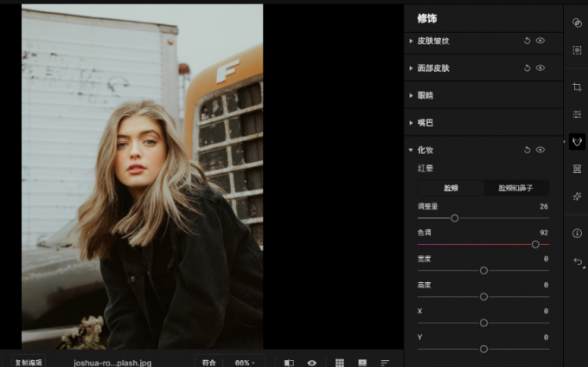
Task: Click the 复制编辑 button
Action: pyautogui.click(x=28, y=363)
